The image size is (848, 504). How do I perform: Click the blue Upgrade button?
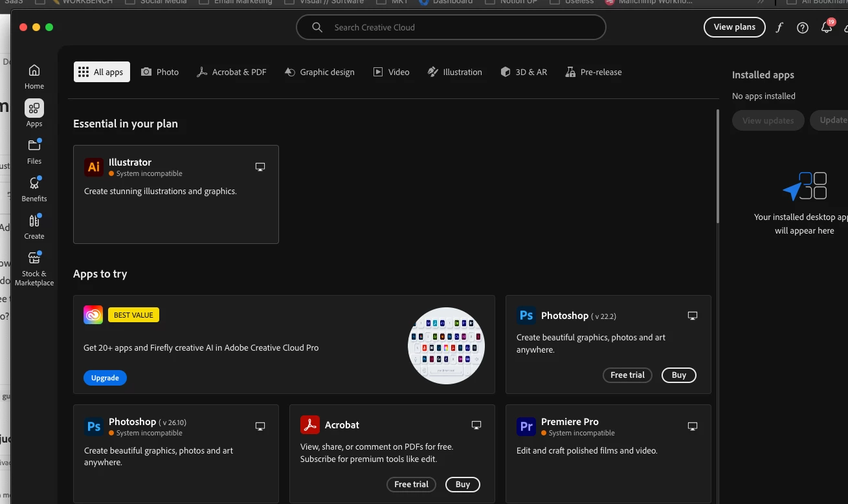tap(105, 378)
